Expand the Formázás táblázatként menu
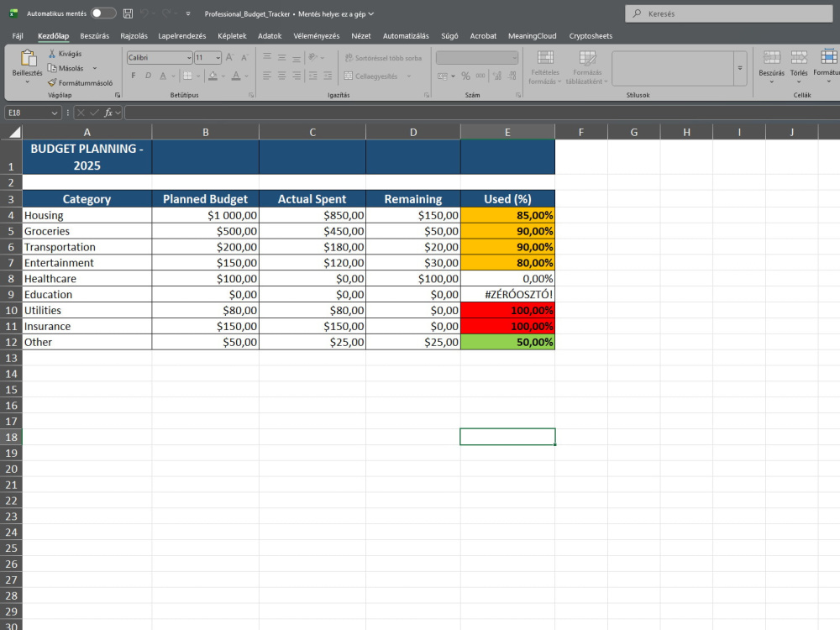The height and width of the screenshot is (630, 840). 587,67
